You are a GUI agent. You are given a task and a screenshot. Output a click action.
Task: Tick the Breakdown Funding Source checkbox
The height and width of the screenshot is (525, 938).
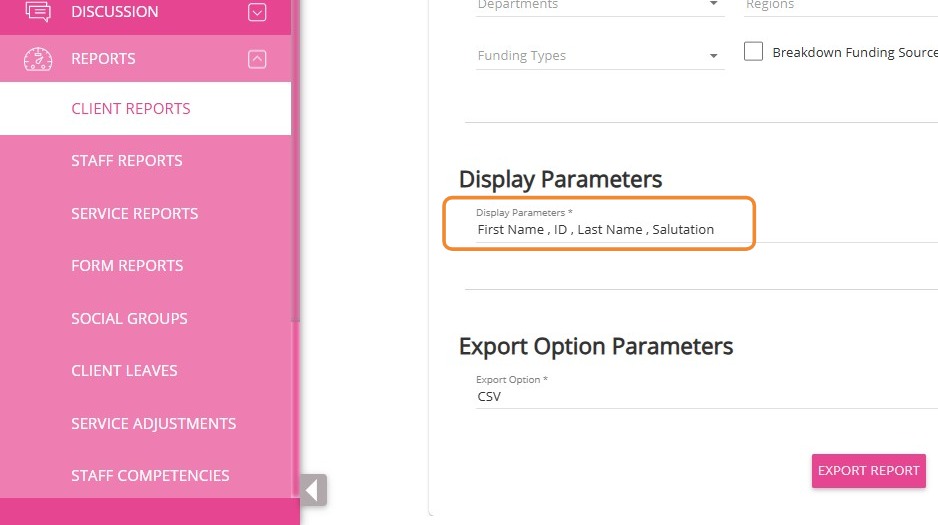click(x=754, y=52)
